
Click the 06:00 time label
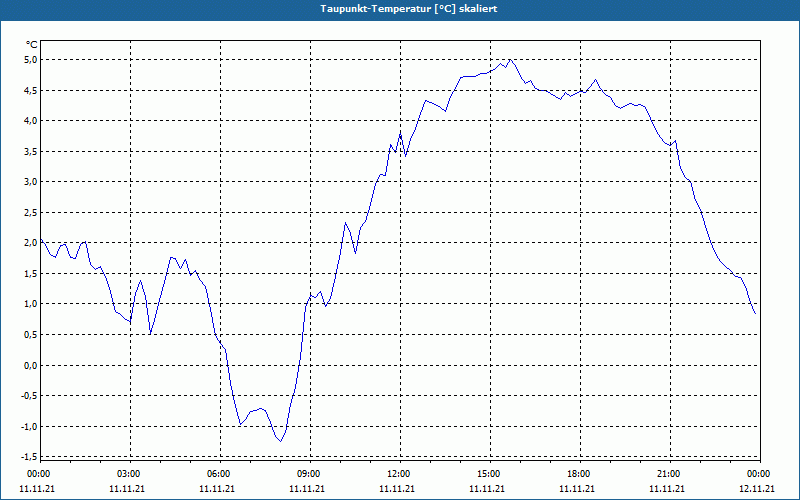217,474
